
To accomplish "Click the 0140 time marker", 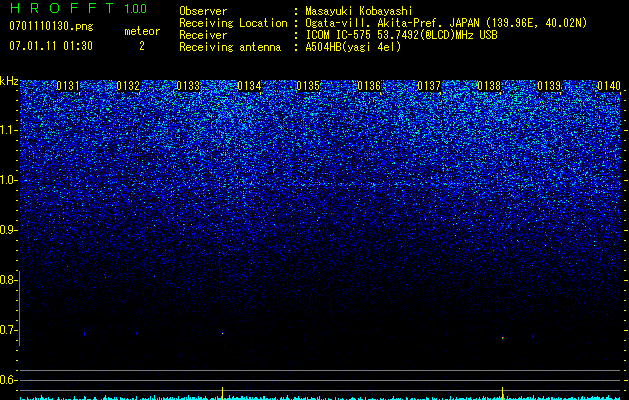I will (609, 86).
